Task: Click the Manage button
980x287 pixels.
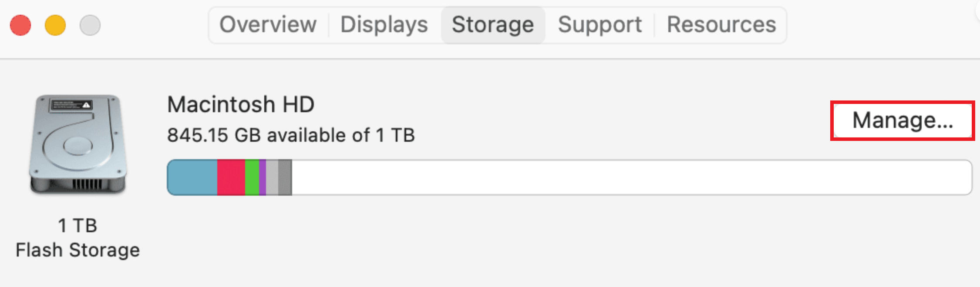Action: (903, 120)
